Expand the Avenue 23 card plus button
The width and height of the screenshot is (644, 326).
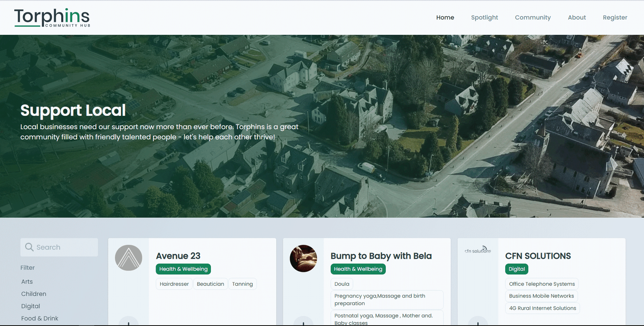(x=129, y=322)
